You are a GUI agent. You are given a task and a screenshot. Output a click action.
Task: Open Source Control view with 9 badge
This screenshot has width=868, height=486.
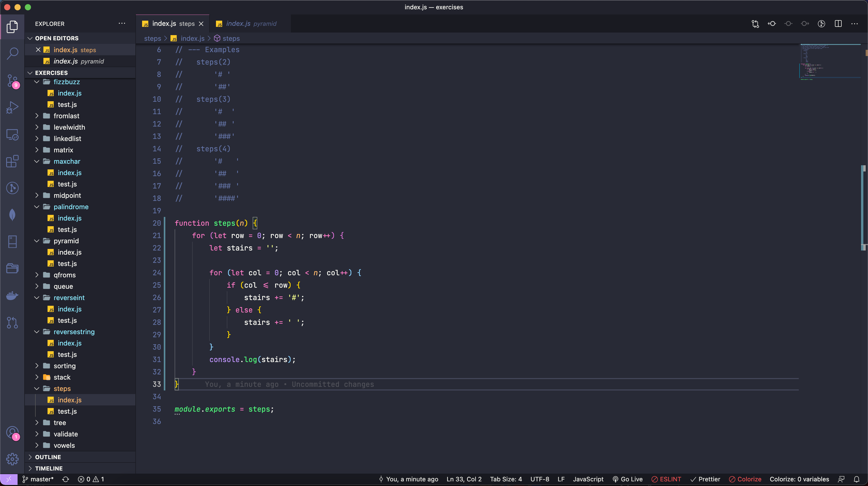coord(12,81)
